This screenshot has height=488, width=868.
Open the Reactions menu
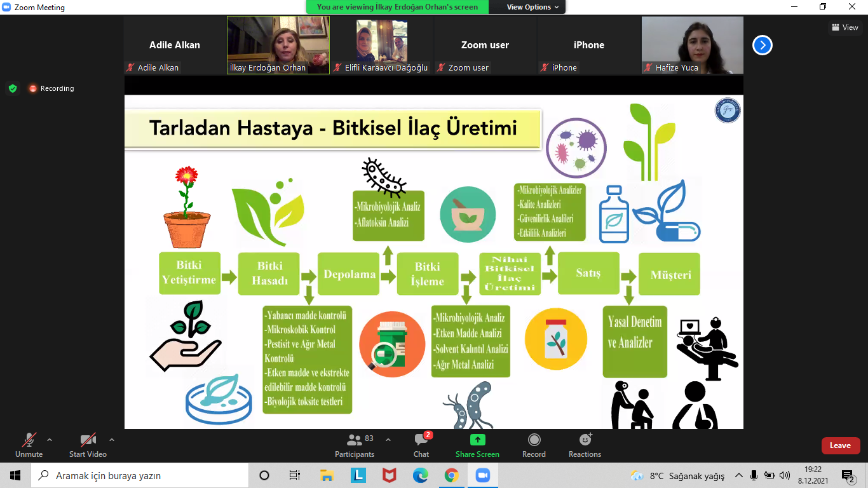(585, 445)
